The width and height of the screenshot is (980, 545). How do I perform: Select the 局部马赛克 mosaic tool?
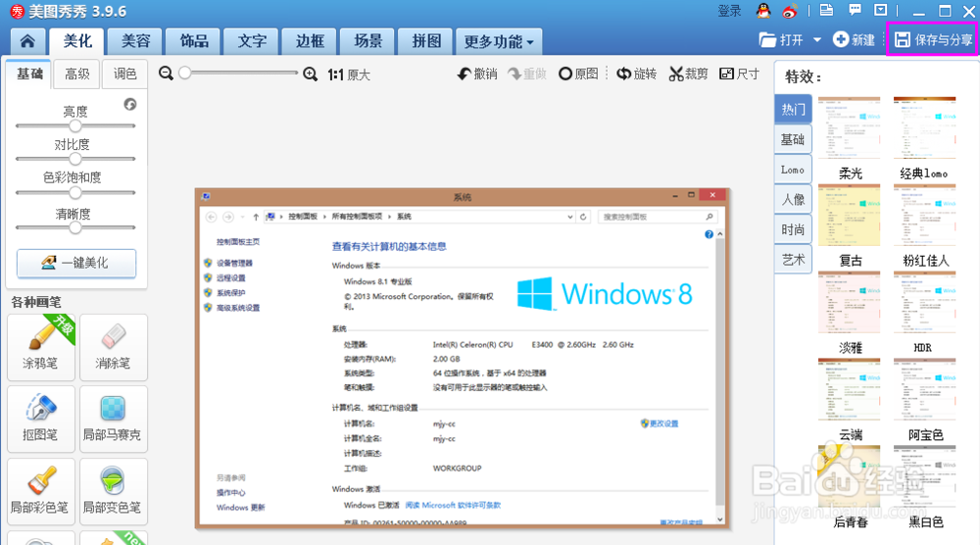click(113, 419)
